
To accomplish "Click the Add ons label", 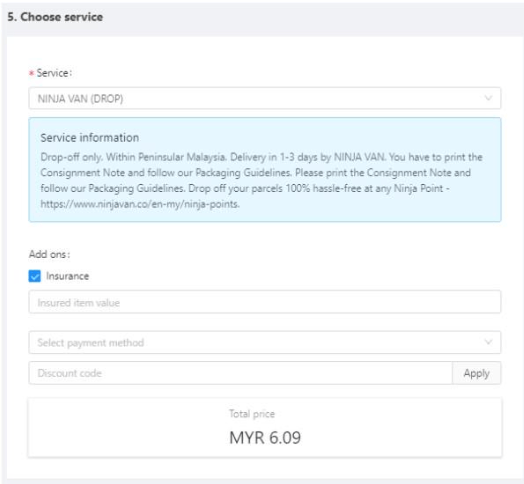I will 49,254.
